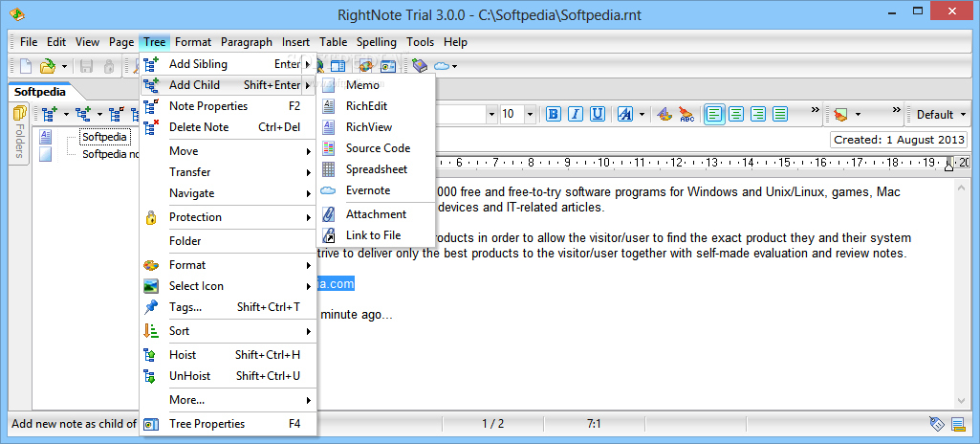Screen dimensions: 980x444
Task: Select UnHoist in the Tree menu
Action: pyautogui.click(x=229, y=376)
